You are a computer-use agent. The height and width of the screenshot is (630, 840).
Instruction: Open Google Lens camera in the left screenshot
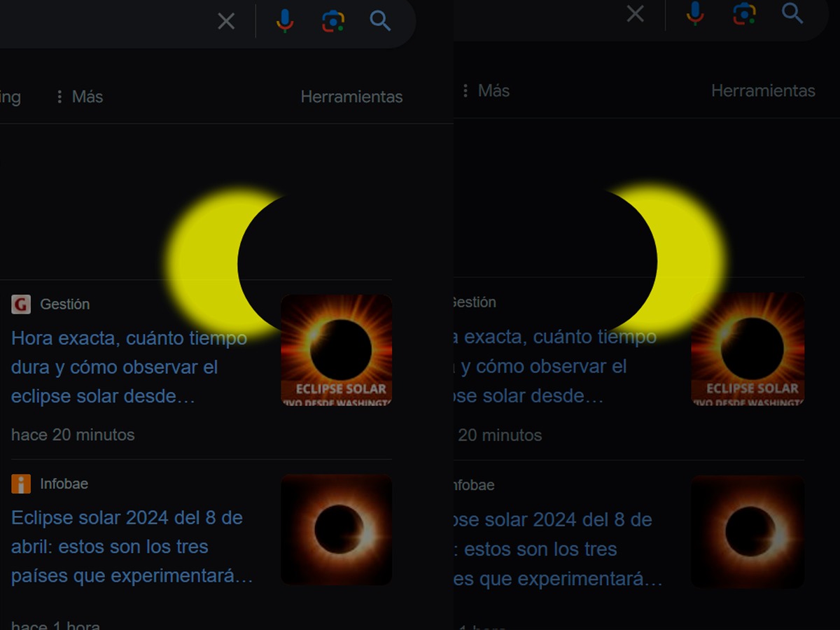coord(333,22)
